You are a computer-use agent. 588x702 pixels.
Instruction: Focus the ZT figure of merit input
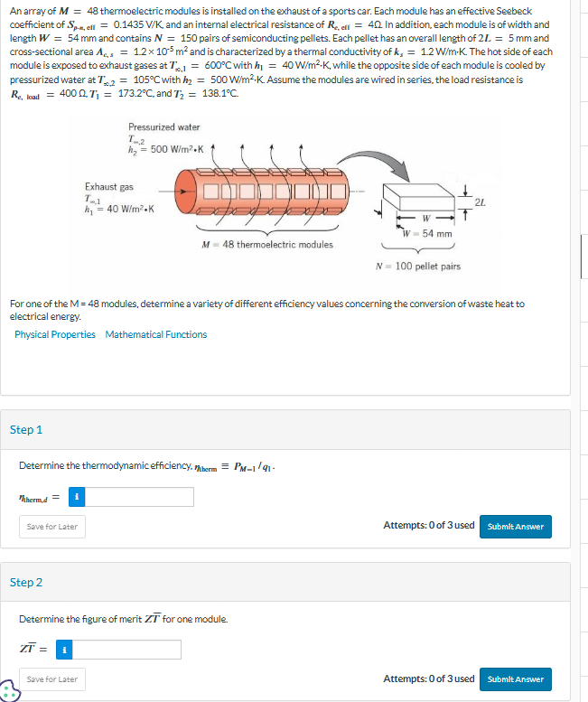[126, 650]
